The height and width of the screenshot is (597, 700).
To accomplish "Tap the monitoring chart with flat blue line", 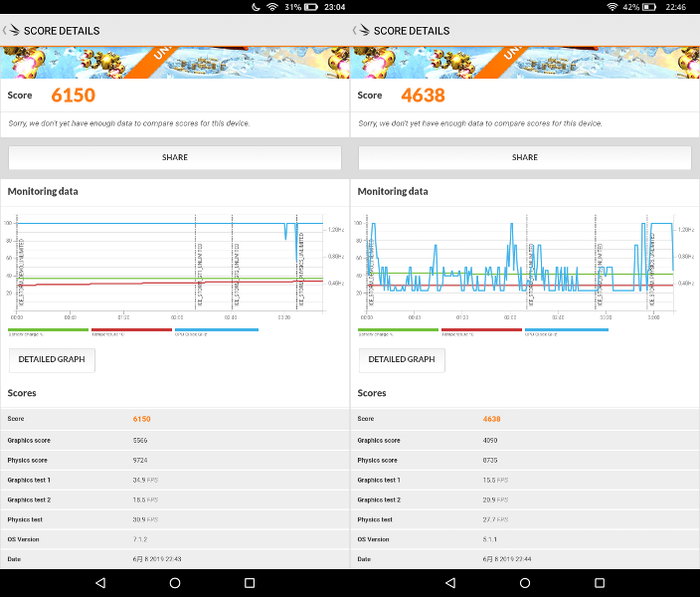I will 174,268.
